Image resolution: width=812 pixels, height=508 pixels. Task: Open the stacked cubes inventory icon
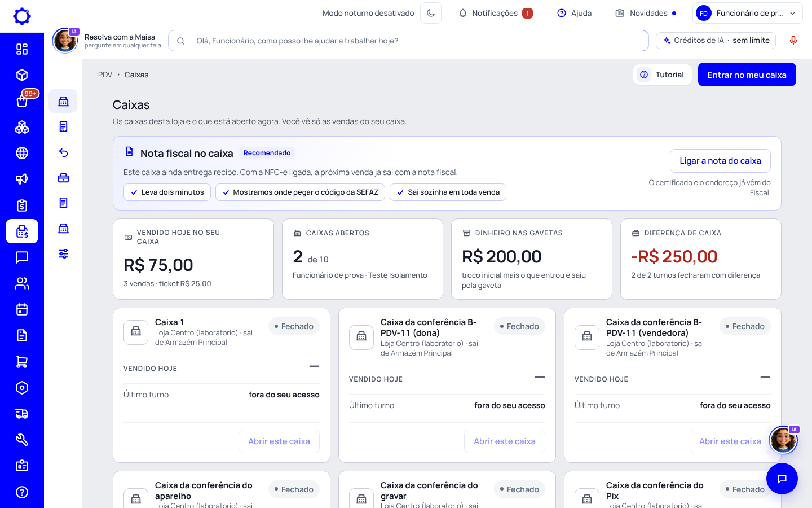pos(22,127)
